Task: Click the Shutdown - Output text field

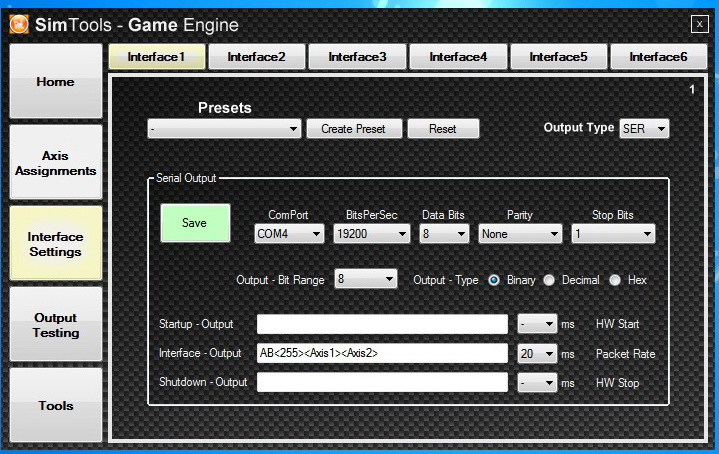Action: (382, 382)
